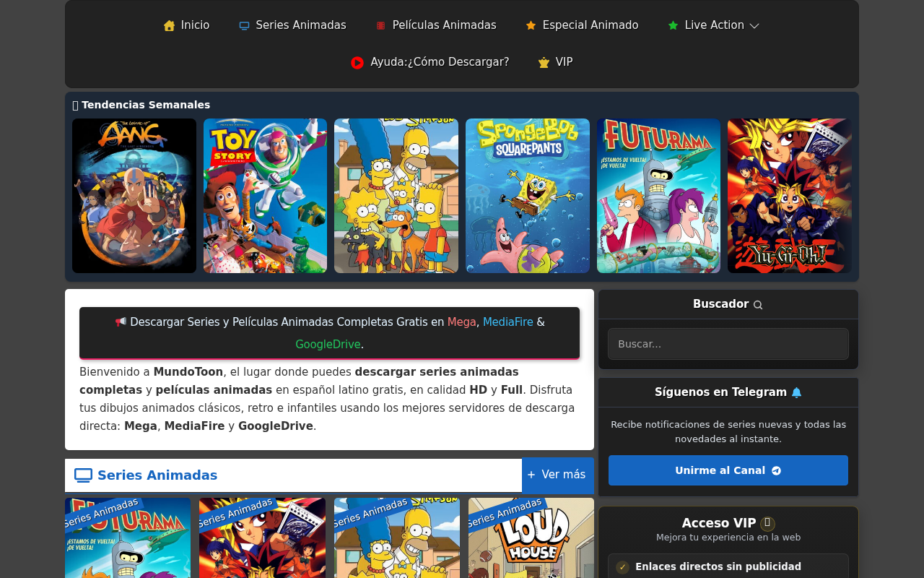The image size is (924, 578).
Task: Click the house icon beside Inicio
Action: point(169,25)
